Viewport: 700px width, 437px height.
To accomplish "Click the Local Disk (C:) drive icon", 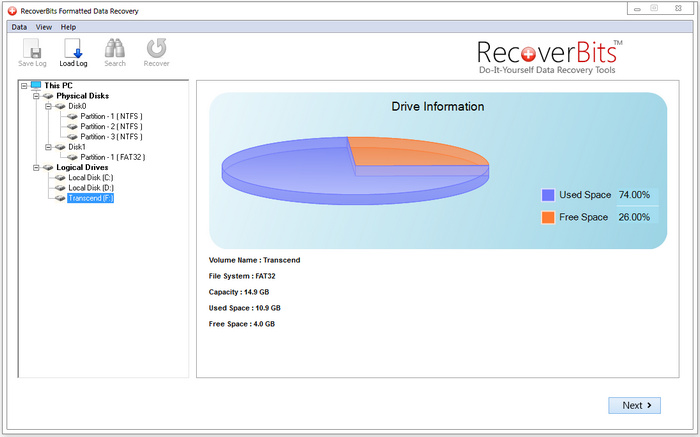I will point(59,177).
